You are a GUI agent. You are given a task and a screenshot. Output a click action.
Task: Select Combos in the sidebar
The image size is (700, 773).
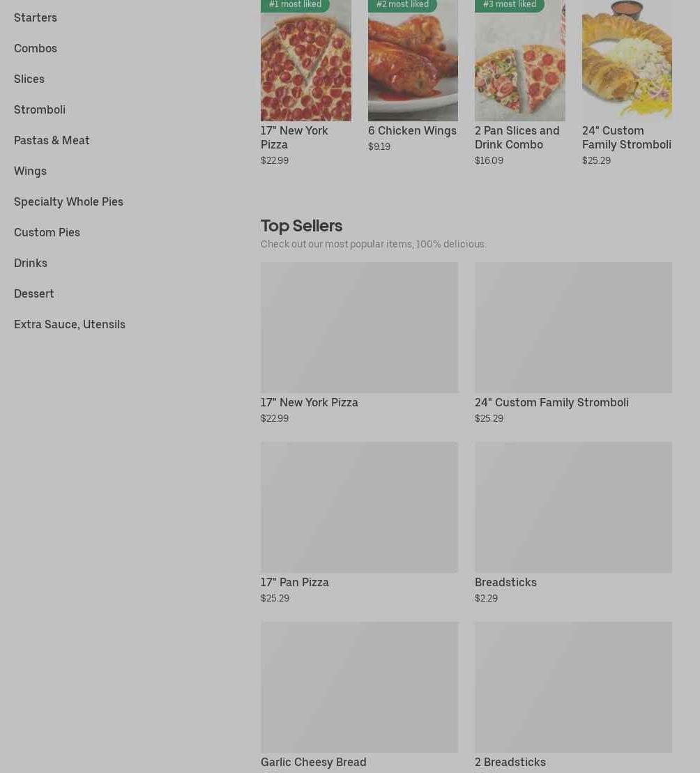[x=36, y=48]
